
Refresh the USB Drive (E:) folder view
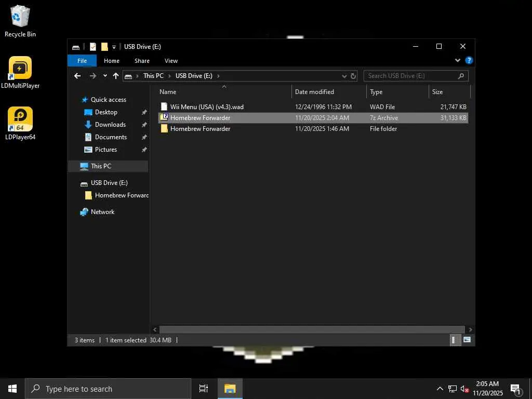point(353,76)
